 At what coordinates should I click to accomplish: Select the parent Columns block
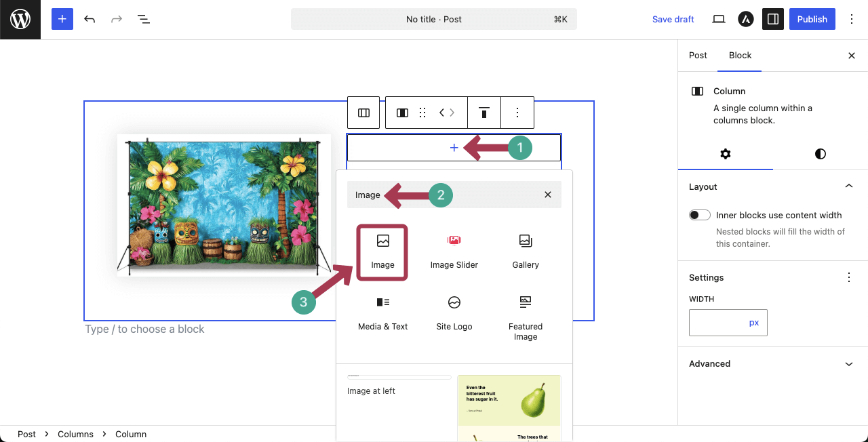tap(363, 113)
